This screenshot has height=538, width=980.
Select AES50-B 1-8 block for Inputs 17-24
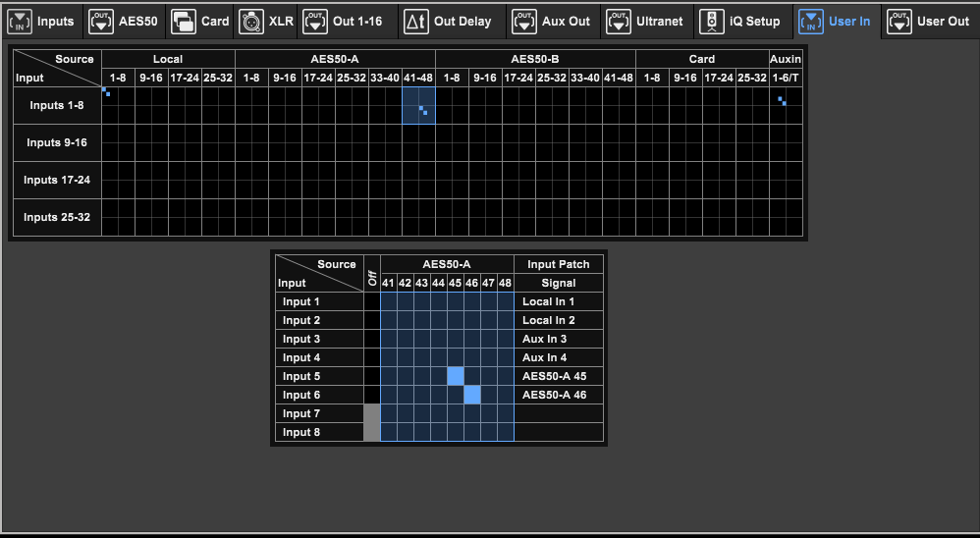click(452, 180)
